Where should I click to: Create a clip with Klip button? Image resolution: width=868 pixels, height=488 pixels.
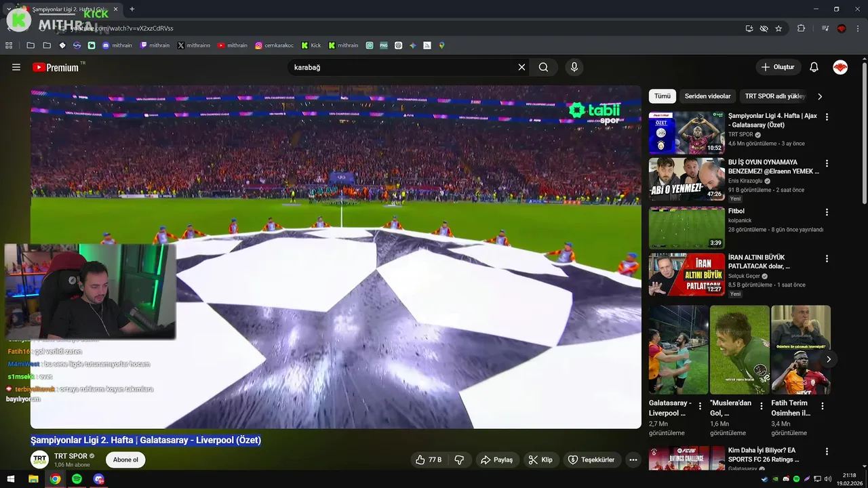point(540,460)
